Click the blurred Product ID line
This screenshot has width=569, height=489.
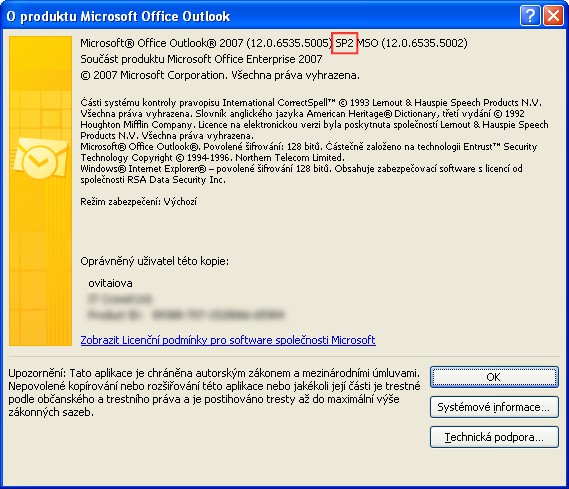(x=186, y=315)
